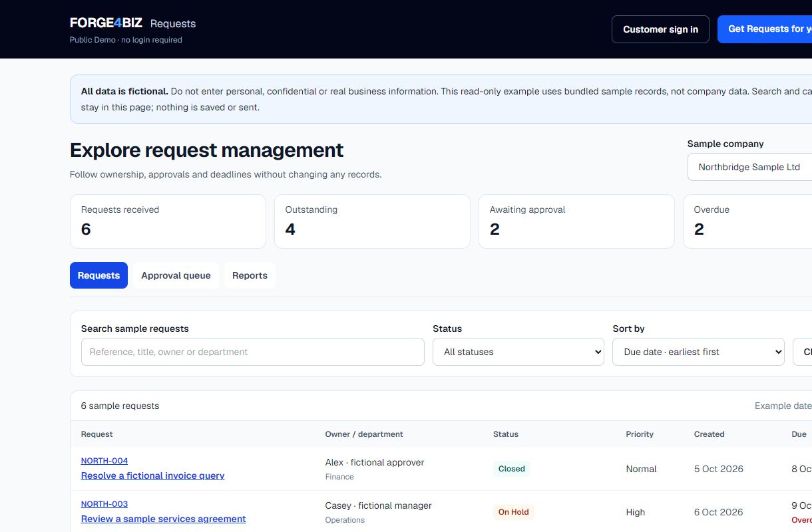Click the Status column header
The width and height of the screenshot is (812, 532).
pos(506,434)
